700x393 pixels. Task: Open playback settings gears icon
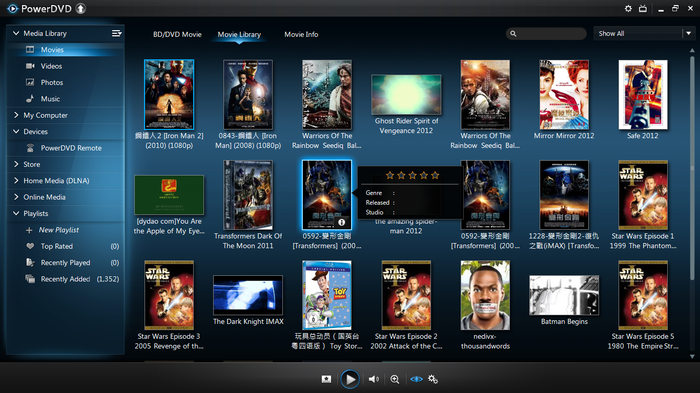433,379
